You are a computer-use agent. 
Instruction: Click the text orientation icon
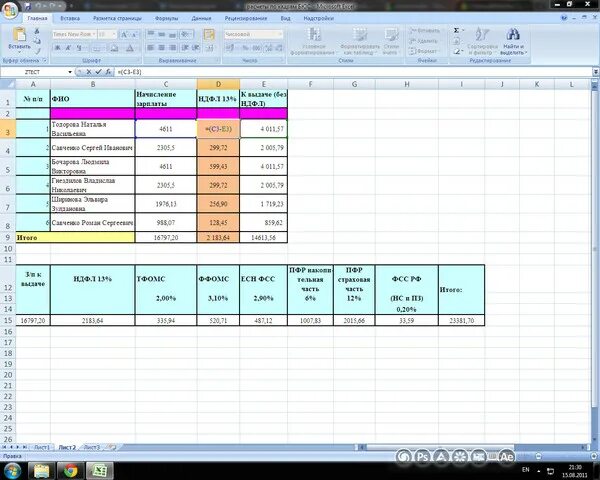point(186,34)
